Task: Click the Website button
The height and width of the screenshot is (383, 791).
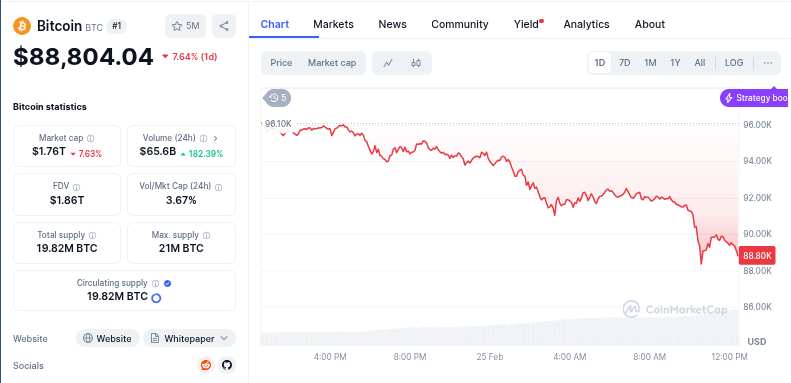Action: pyautogui.click(x=107, y=339)
